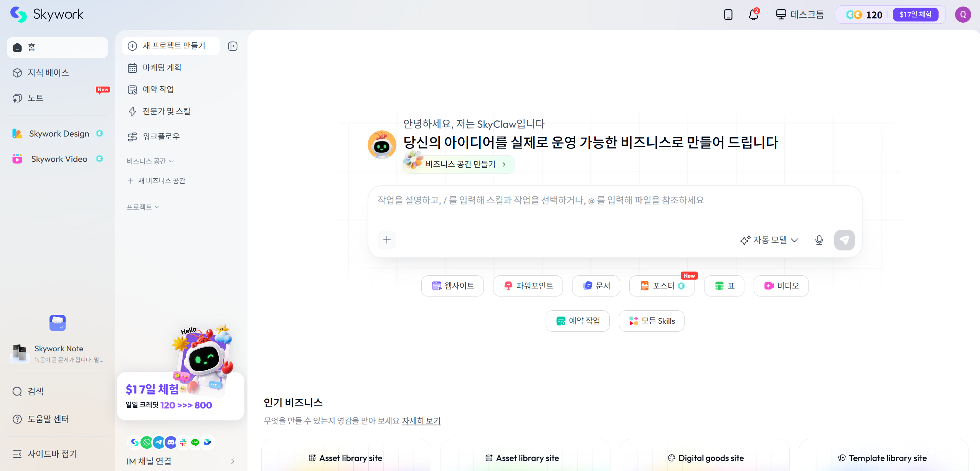Click the LINE channel icon
The height and width of the screenshot is (471, 980).
pyautogui.click(x=195, y=443)
